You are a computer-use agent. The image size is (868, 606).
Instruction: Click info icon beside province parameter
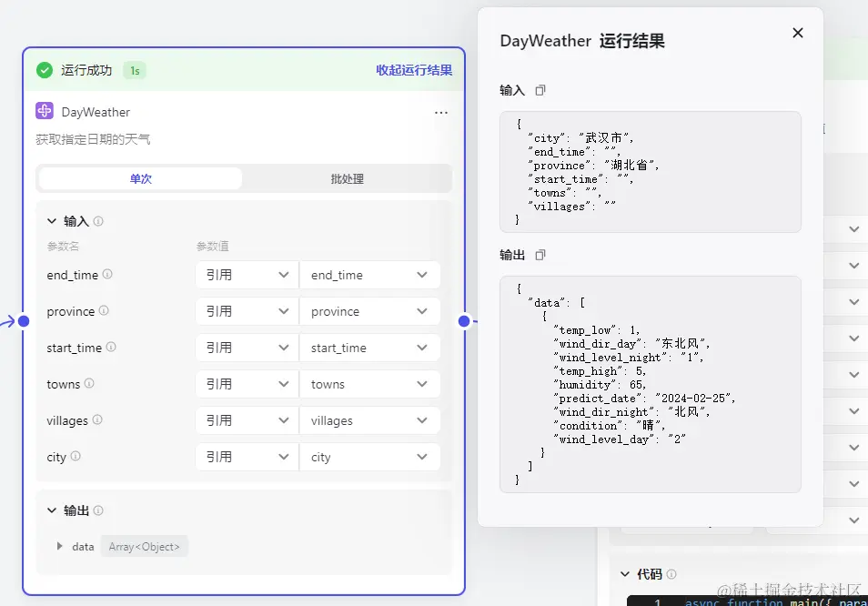point(104,310)
